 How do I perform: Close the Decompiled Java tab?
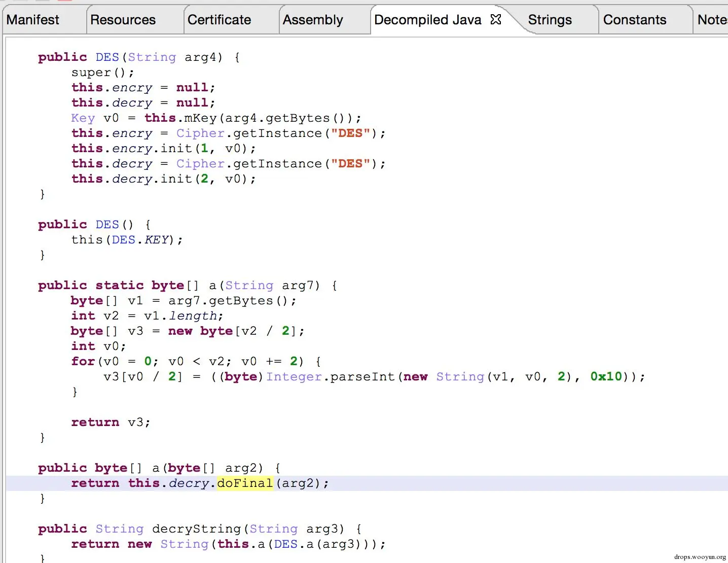[x=496, y=19]
